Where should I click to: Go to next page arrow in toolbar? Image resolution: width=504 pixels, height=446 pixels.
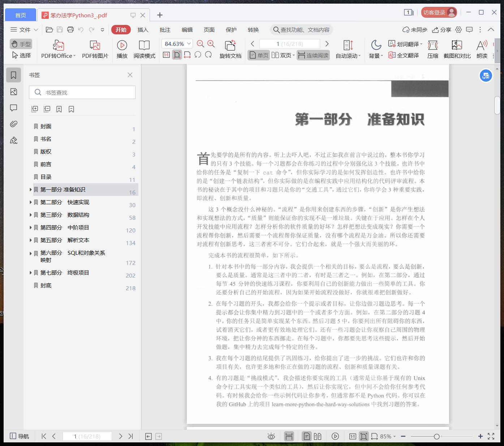point(327,44)
